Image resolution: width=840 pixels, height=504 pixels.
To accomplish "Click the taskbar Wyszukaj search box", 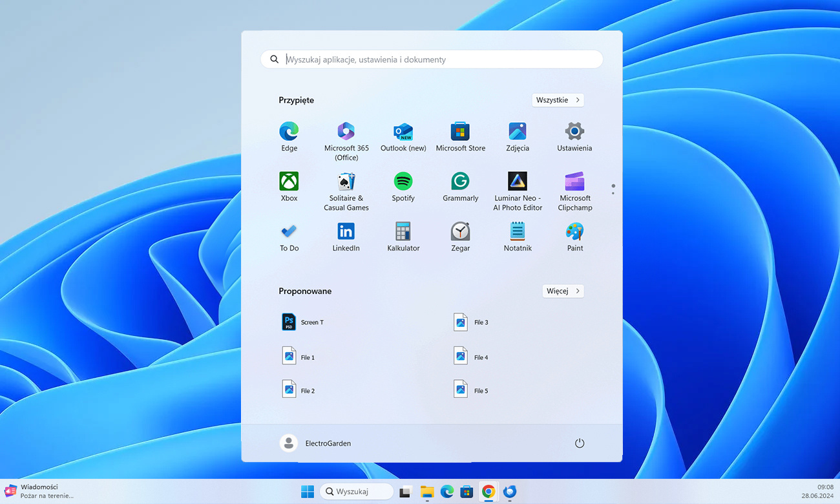I will point(357,492).
